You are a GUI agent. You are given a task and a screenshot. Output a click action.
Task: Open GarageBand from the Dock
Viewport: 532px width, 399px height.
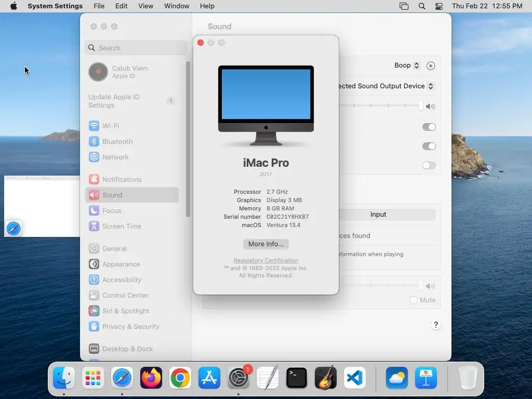point(326,378)
